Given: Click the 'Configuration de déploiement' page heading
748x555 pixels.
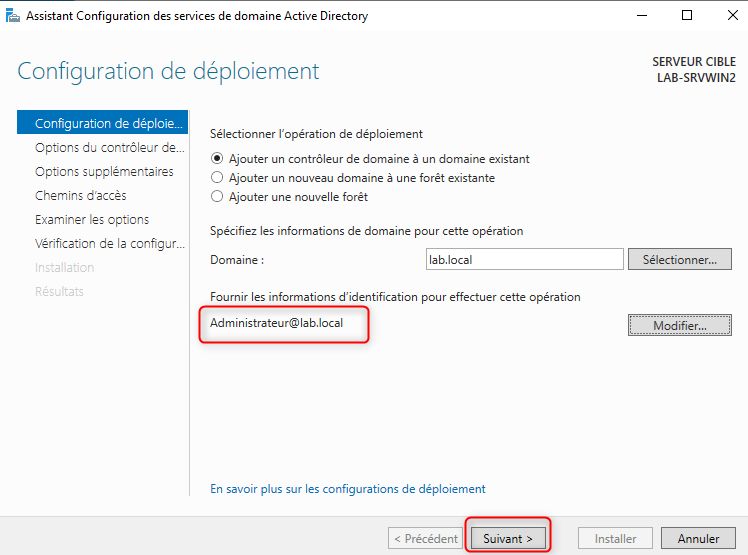Looking at the screenshot, I should [x=168, y=71].
